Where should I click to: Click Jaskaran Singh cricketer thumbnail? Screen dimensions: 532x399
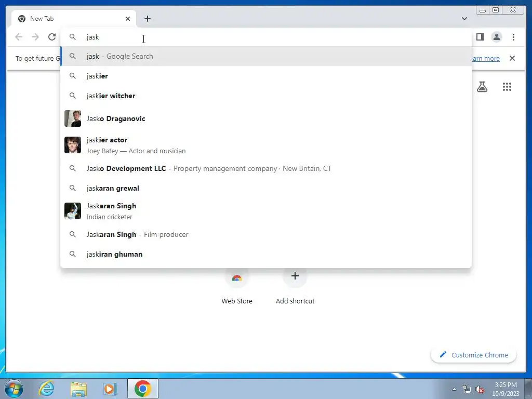pos(73,211)
